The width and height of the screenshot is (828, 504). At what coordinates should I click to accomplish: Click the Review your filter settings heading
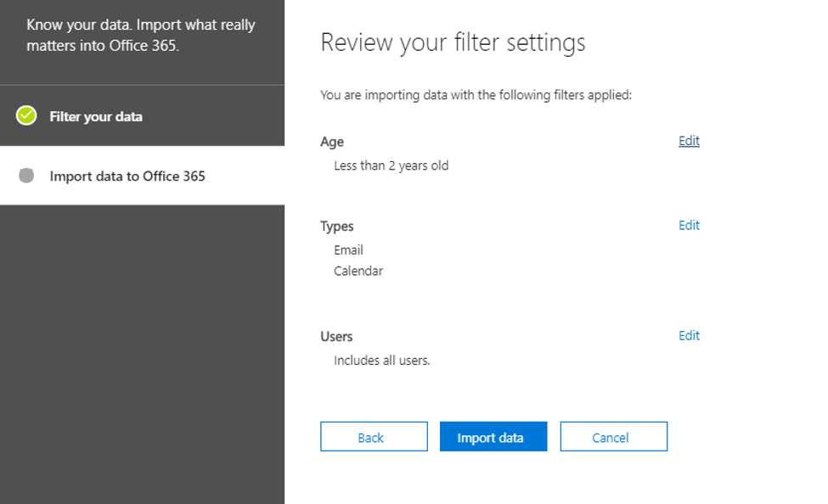[453, 42]
